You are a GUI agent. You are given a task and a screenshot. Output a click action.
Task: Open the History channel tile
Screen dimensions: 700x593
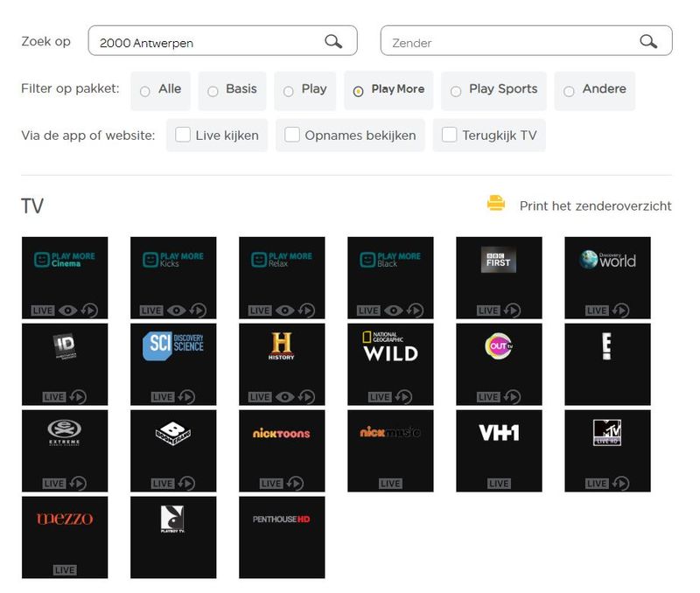click(282, 364)
